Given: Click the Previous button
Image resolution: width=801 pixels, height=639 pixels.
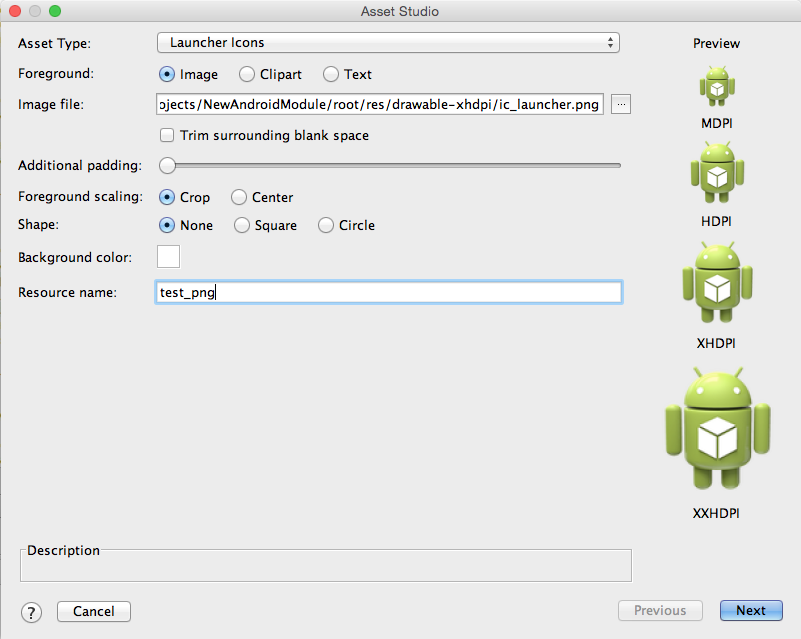Looking at the screenshot, I should [x=660, y=611].
